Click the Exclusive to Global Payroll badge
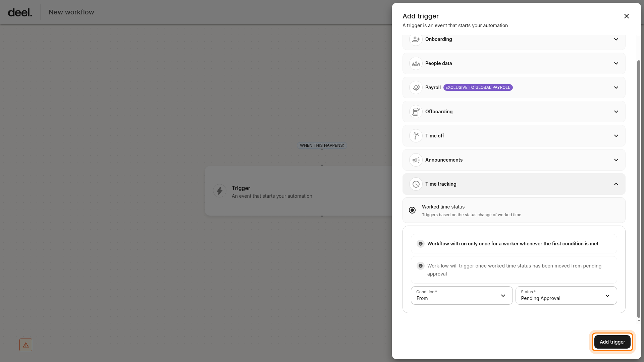This screenshot has height=362, width=644. click(x=478, y=87)
